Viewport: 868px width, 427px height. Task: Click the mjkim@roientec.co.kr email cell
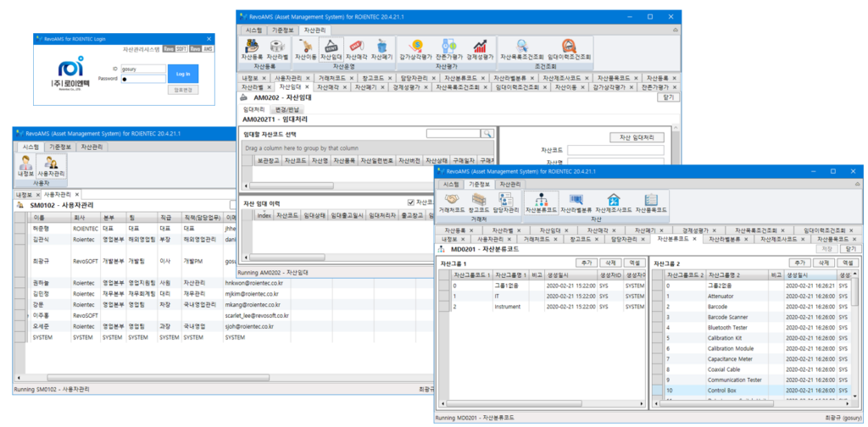point(258,293)
